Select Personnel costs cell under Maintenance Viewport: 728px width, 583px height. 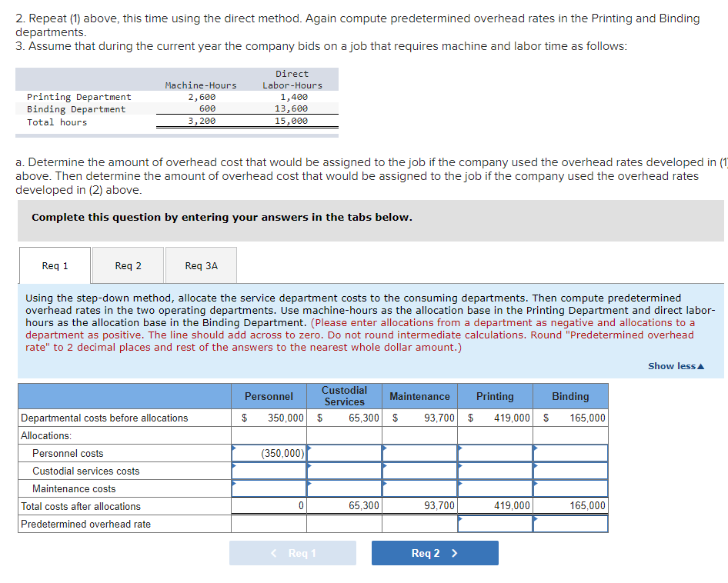pos(419,453)
